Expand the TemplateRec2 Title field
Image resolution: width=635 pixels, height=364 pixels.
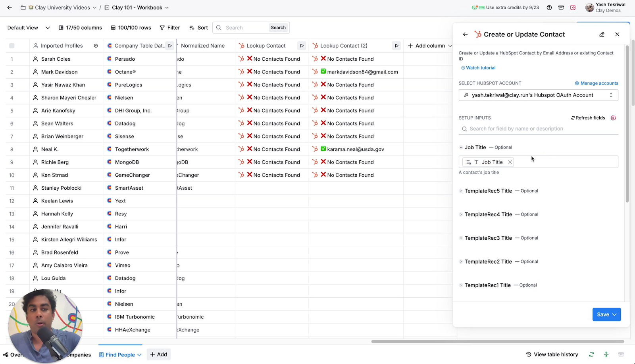pos(461,262)
